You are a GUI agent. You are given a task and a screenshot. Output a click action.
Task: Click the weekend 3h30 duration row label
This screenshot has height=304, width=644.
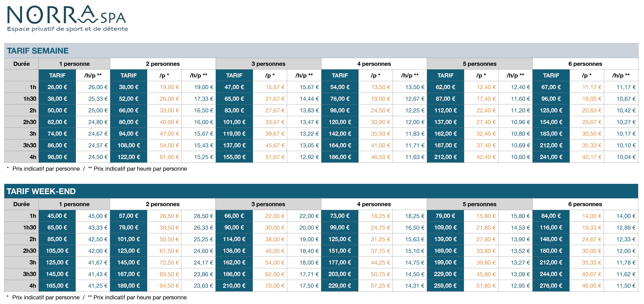click(29, 274)
